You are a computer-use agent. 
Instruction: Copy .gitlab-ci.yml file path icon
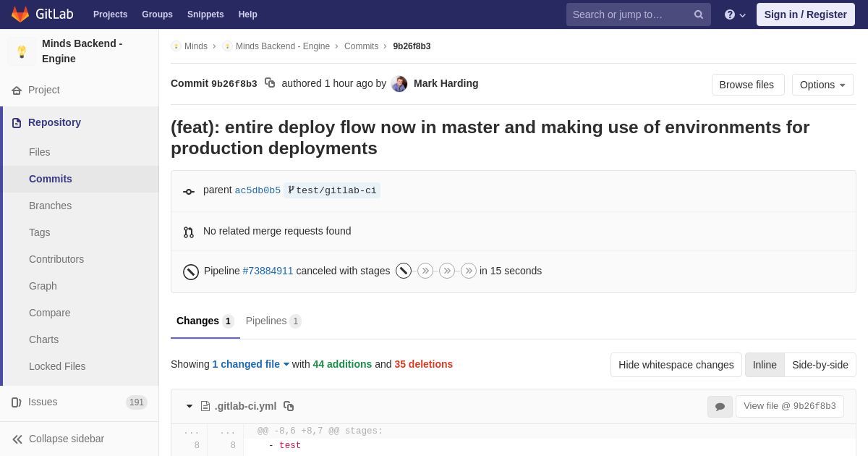pyautogui.click(x=289, y=406)
